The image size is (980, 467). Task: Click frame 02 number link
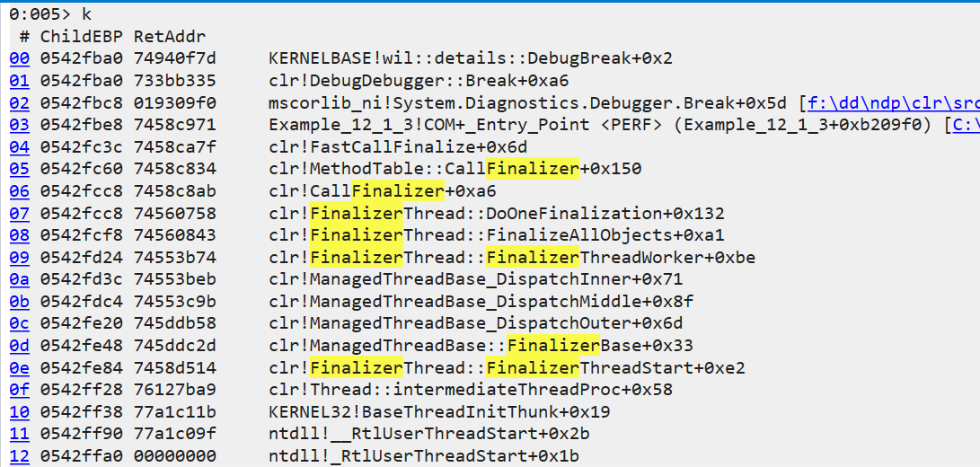20,102
